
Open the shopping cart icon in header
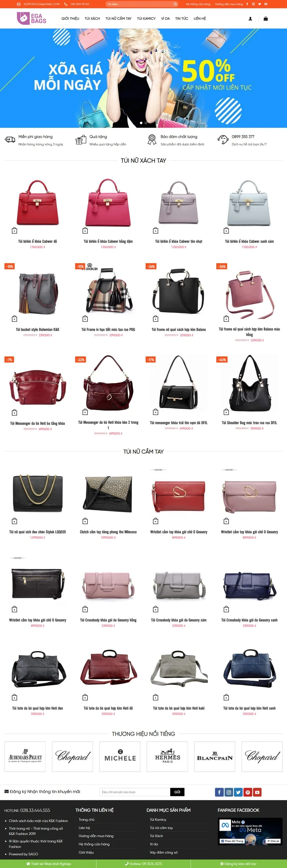[x=265, y=19]
